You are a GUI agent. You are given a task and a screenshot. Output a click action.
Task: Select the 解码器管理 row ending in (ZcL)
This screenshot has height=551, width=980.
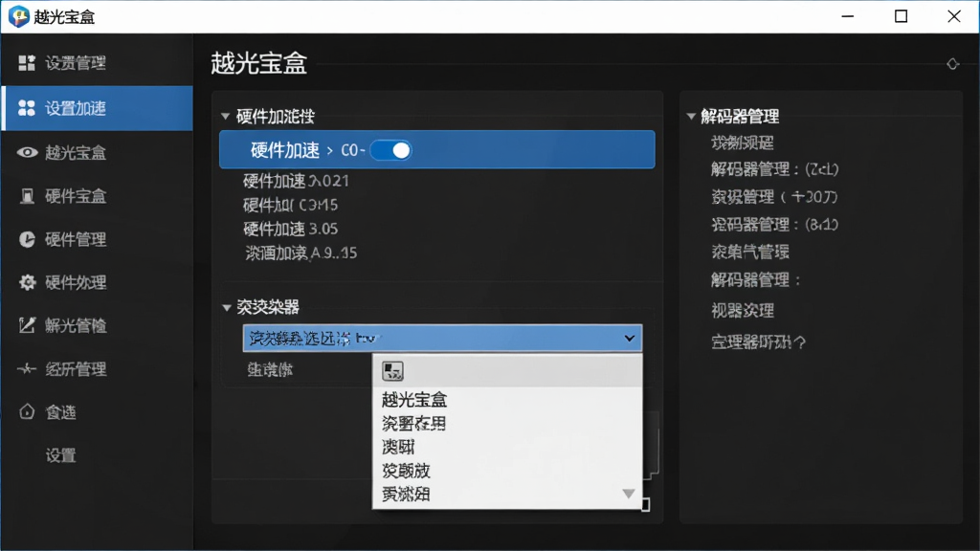(x=775, y=169)
